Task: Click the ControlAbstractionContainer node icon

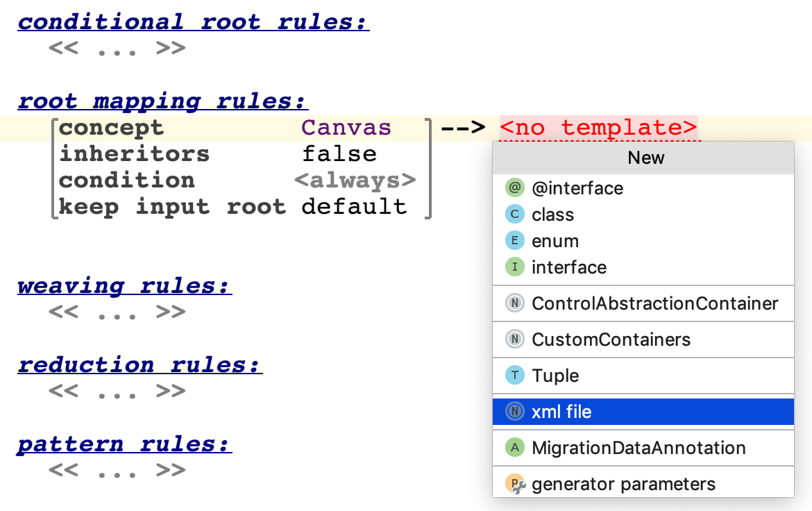Action: (x=514, y=303)
